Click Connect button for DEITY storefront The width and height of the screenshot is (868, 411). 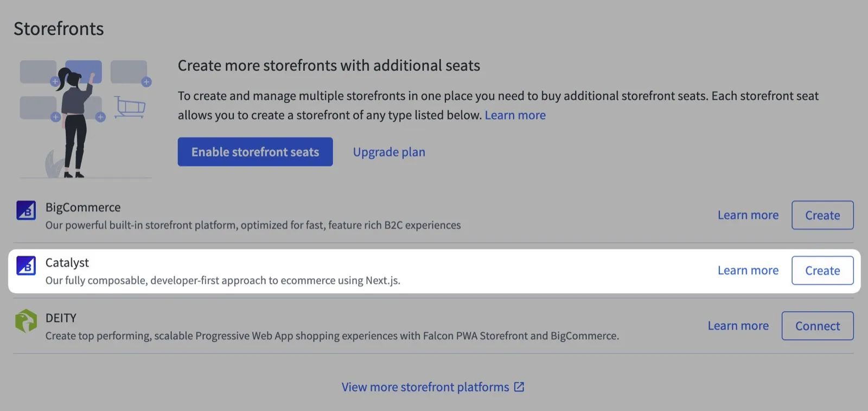818,326
